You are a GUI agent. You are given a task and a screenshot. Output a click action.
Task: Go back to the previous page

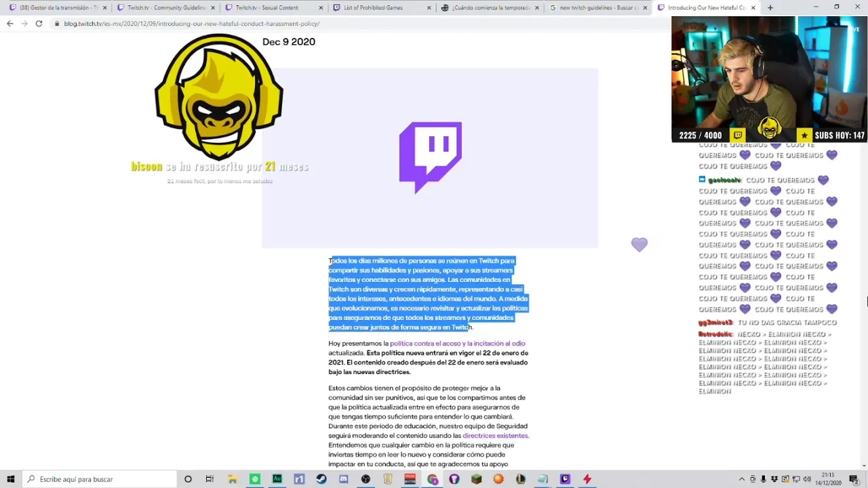(x=9, y=23)
